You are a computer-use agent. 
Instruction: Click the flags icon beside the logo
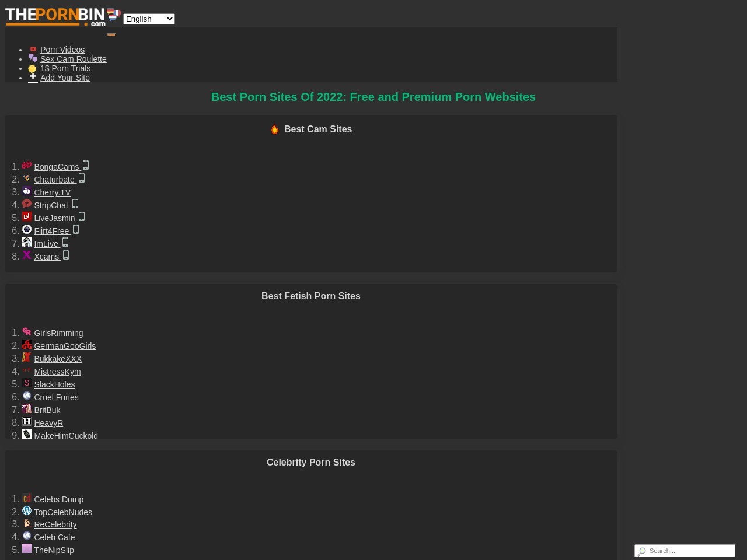point(114,14)
